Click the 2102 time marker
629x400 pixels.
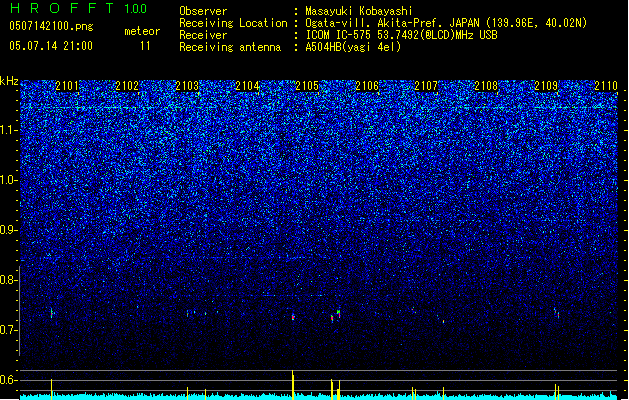[x=127, y=86]
